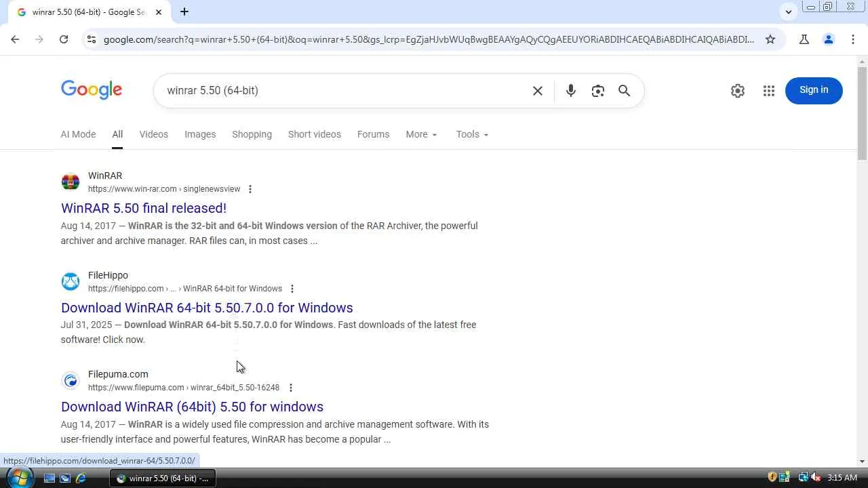
Task: Launch Internet Explorer from quick launch
Action: pos(81,478)
